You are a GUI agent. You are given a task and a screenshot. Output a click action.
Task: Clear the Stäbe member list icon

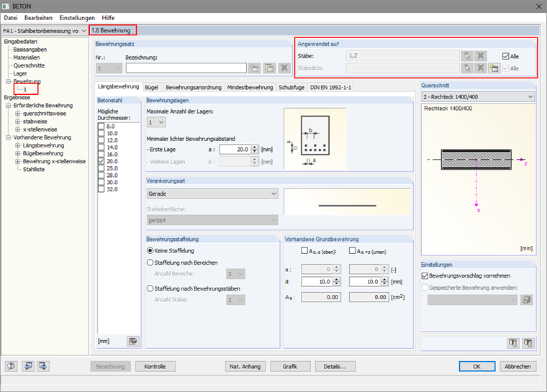481,56
